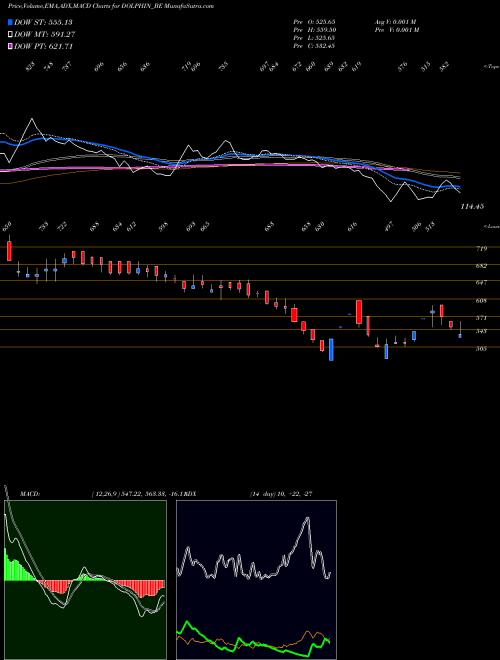This screenshot has width=500, height=660.
Task: Click the Pre C: 532.45 value
Action: click(x=314, y=46)
